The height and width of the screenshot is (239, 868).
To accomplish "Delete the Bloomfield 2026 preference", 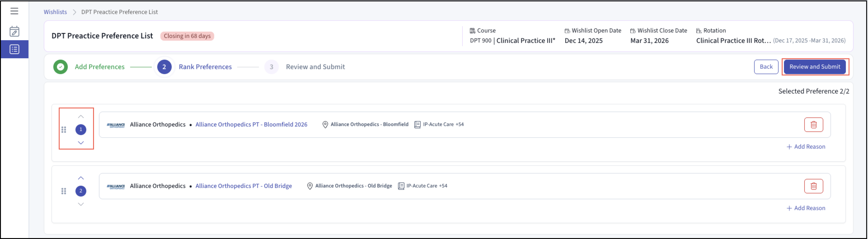I will 813,125.
